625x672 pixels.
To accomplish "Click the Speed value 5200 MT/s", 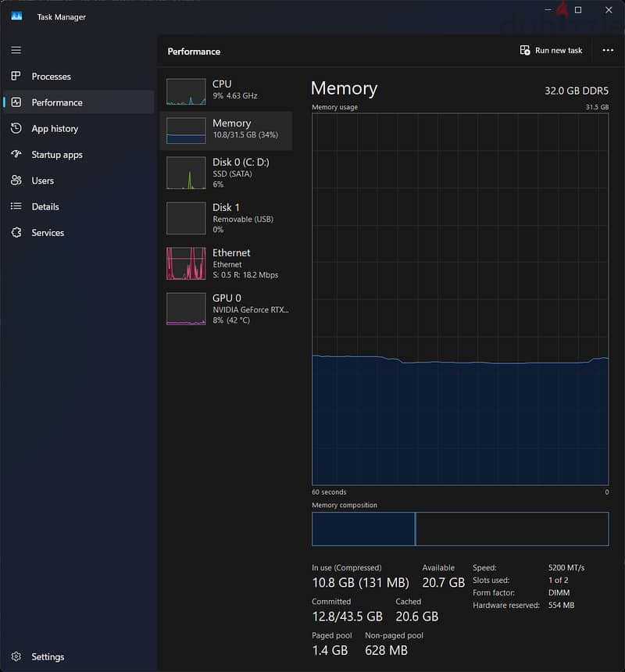I will pos(566,567).
